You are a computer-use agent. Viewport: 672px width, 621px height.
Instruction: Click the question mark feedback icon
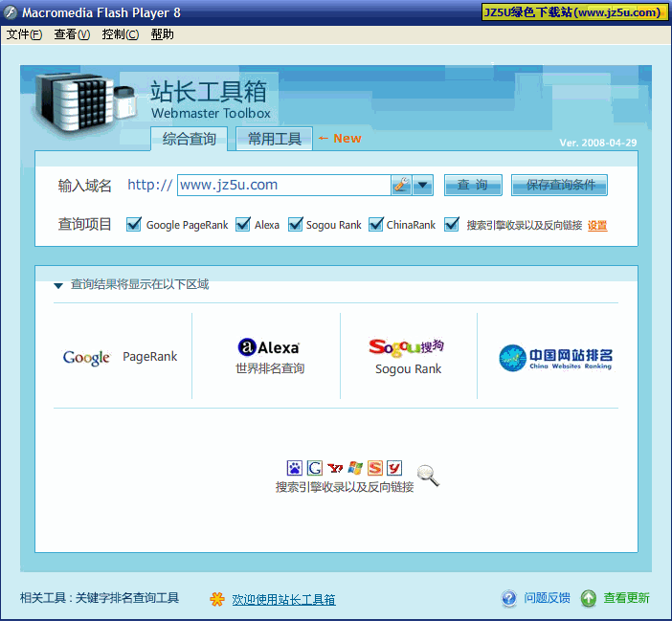point(509,598)
